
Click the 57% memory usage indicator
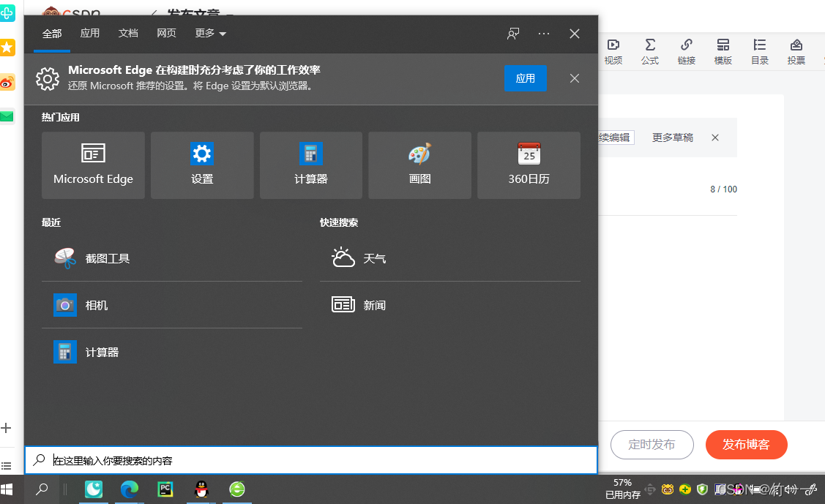622,489
